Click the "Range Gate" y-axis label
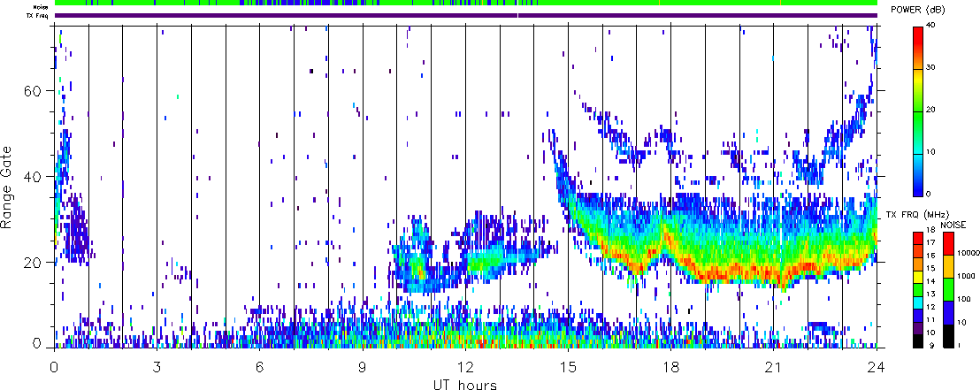The image size is (980, 390). pyautogui.click(x=6, y=187)
